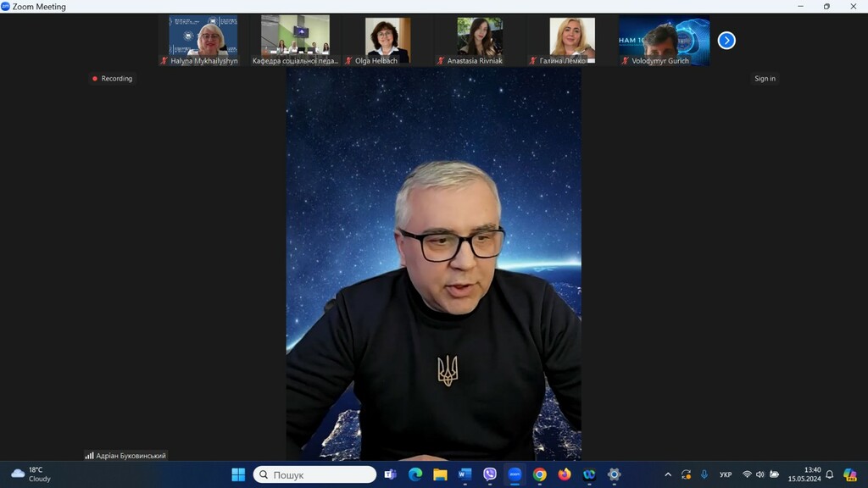Expand the hidden system tray icons
Screen dimensions: 868x488
(x=668, y=474)
